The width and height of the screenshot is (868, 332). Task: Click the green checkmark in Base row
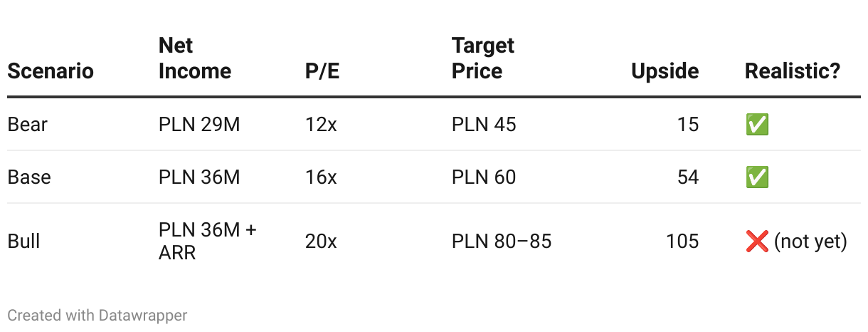click(x=757, y=177)
